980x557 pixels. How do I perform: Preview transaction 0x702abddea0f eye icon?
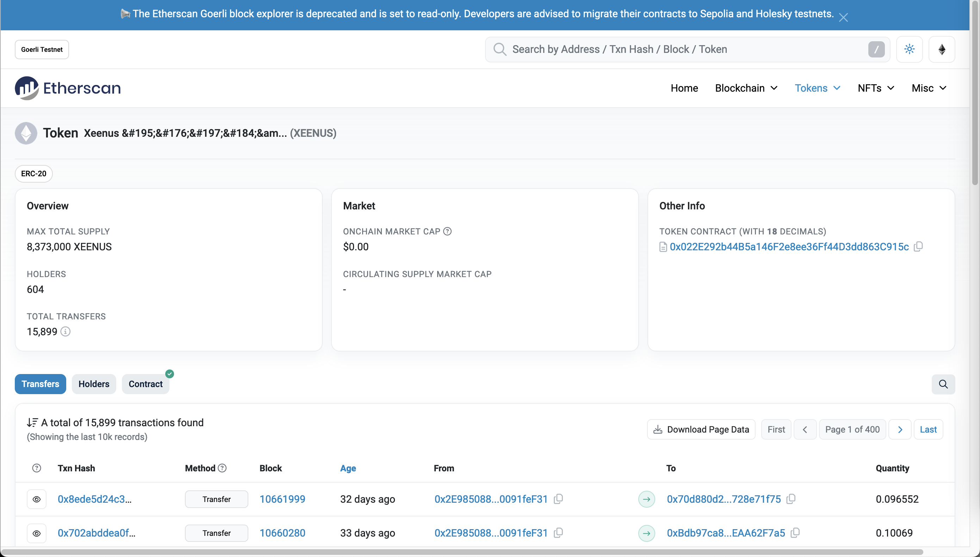coord(37,533)
